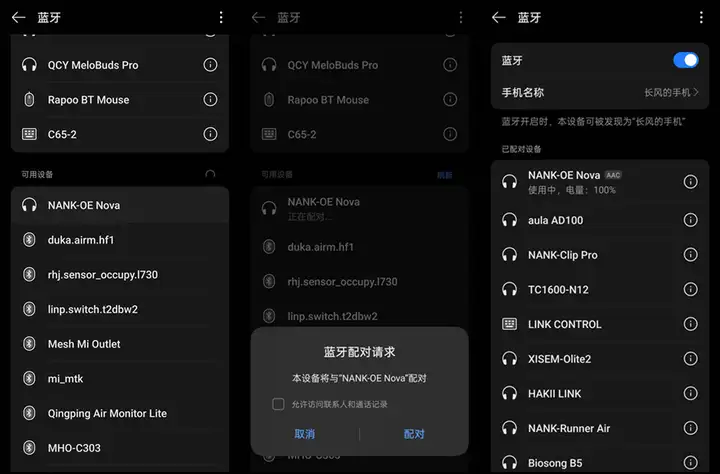Tap the keyboard icon beside LINK CONTROL
This screenshot has width=720, height=474.
tap(509, 324)
